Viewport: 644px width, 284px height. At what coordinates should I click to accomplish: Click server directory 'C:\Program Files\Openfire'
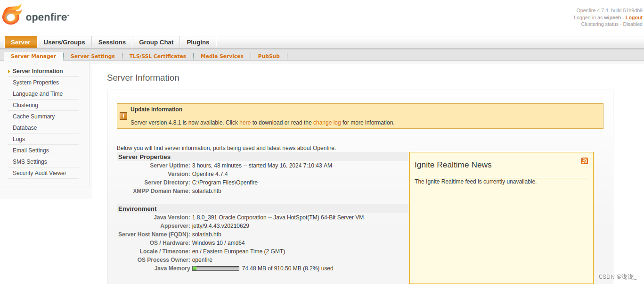(x=225, y=183)
